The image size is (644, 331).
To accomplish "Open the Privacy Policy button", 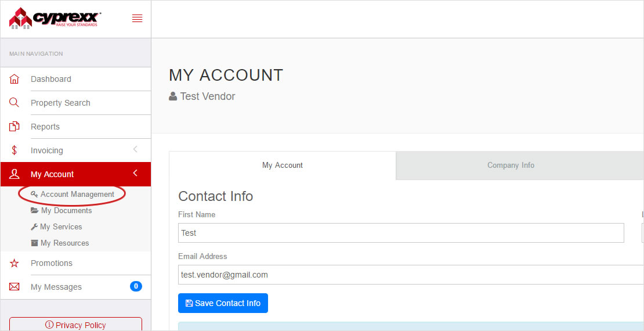I will [75, 325].
